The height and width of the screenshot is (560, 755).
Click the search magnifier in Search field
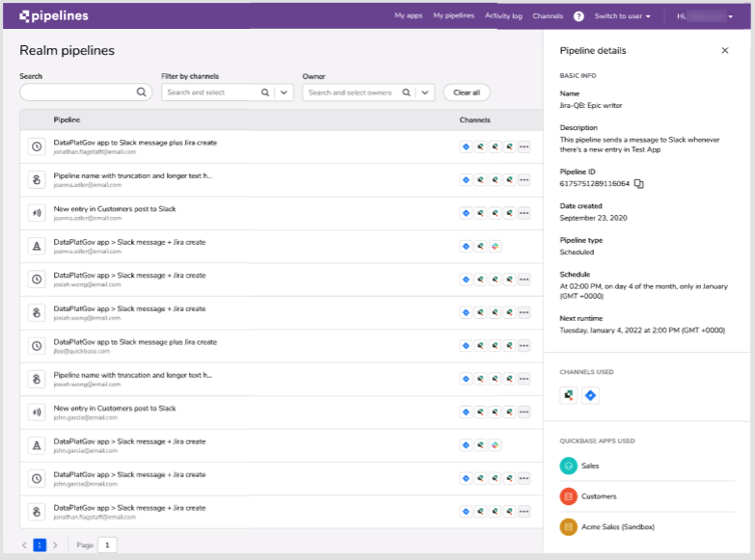tap(141, 92)
